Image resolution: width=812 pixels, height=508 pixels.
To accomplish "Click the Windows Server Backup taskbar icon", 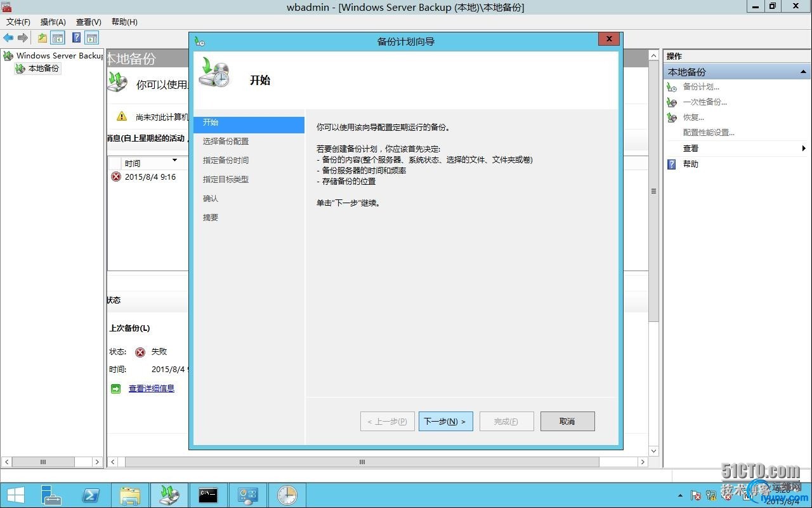I will click(169, 495).
